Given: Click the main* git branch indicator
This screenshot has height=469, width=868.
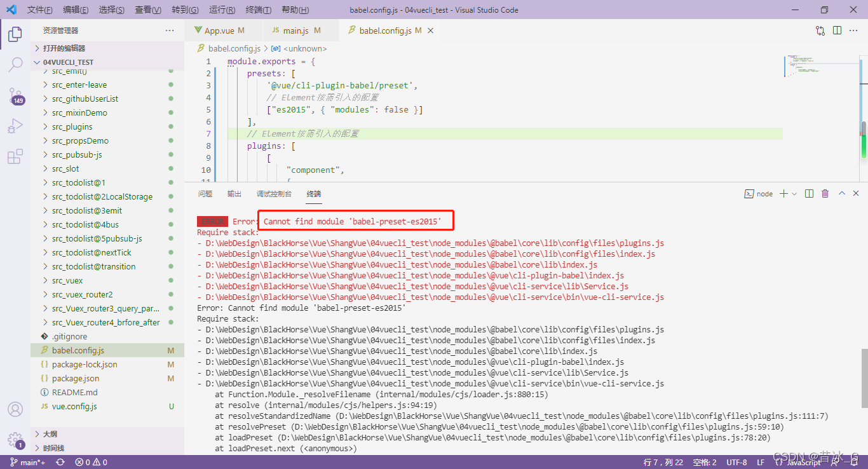Looking at the screenshot, I should click(28, 463).
